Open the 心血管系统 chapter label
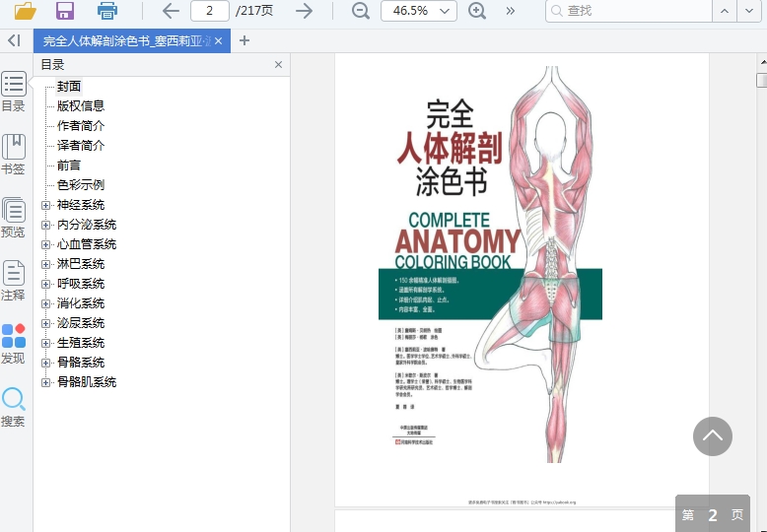Image resolution: width=767 pixels, height=532 pixels. 87,244
